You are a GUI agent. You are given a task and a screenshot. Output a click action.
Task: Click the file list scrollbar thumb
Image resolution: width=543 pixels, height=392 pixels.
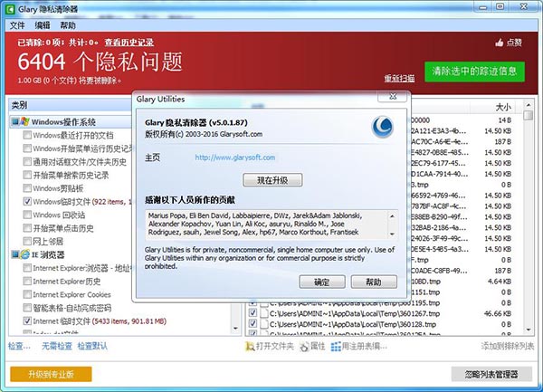(x=529, y=115)
